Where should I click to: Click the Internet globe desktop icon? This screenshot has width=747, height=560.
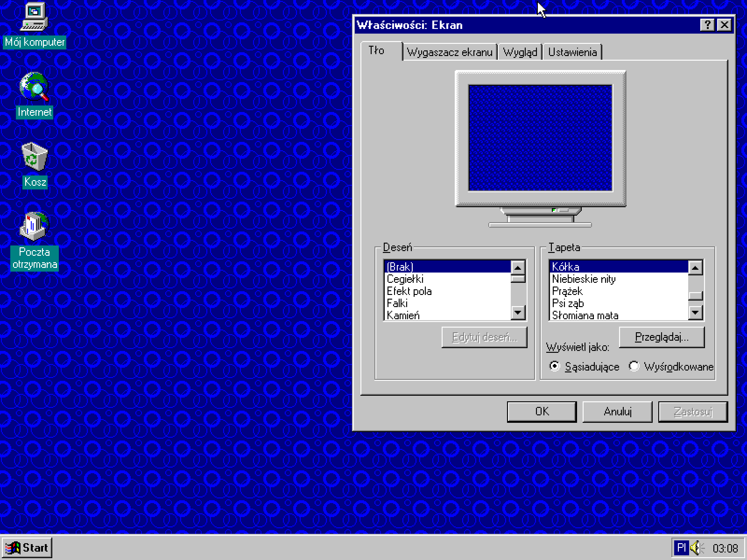[x=34, y=87]
